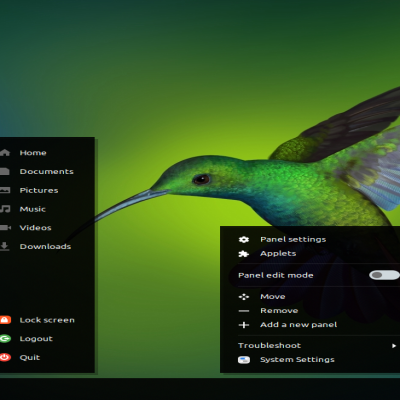Image resolution: width=400 pixels, height=400 pixels.
Task: Click the Music note icon
Action: [x=5, y=209]
